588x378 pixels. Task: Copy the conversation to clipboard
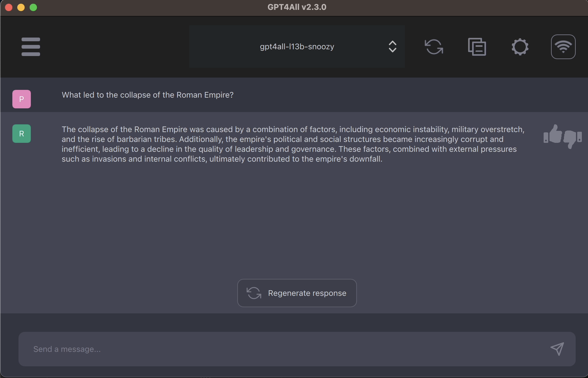pyautogui.click(x=477, y=47)
